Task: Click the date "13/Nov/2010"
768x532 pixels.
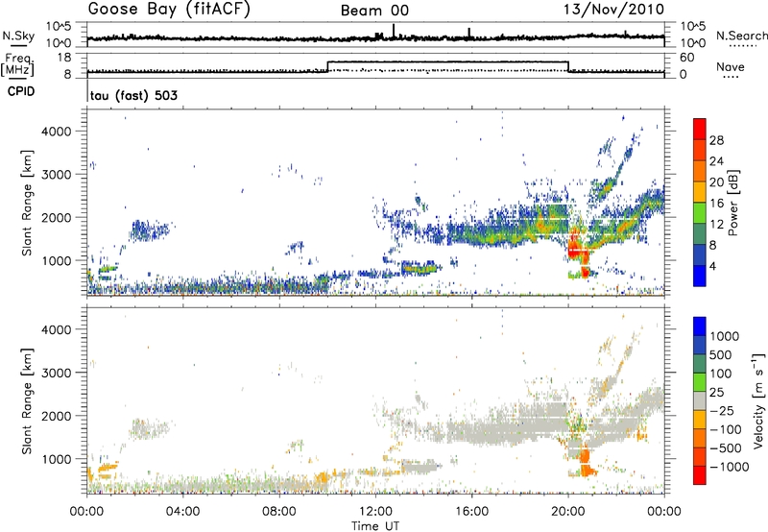Action: pyautogui.click(x=613, y=10)
